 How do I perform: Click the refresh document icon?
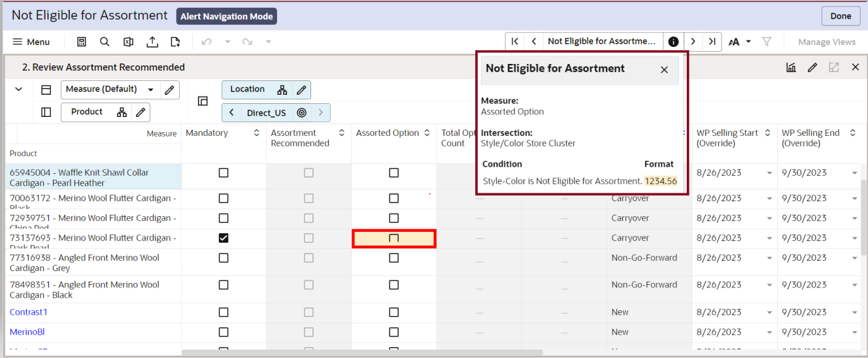(x=175, y=42)
